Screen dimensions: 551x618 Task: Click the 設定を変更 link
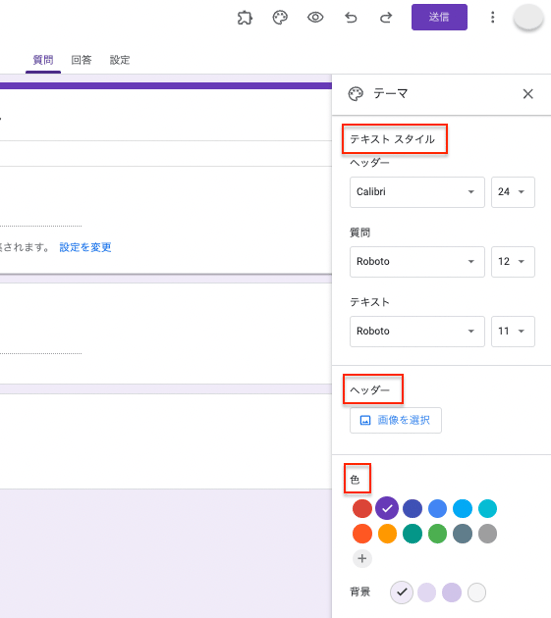pos(85,247)
